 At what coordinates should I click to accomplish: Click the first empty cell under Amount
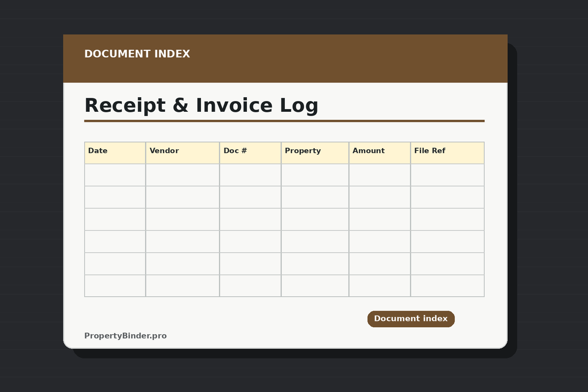[x=380, y=175]
